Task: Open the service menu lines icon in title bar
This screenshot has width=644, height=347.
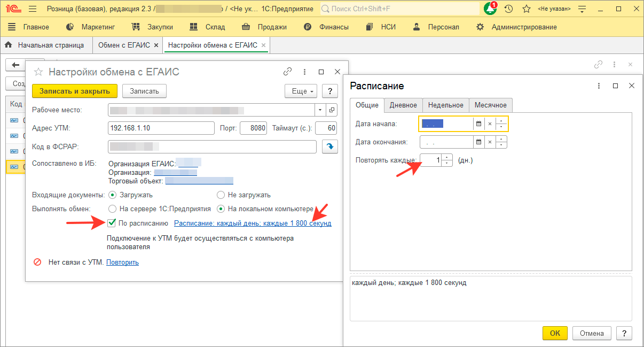Action: point(582,9)
